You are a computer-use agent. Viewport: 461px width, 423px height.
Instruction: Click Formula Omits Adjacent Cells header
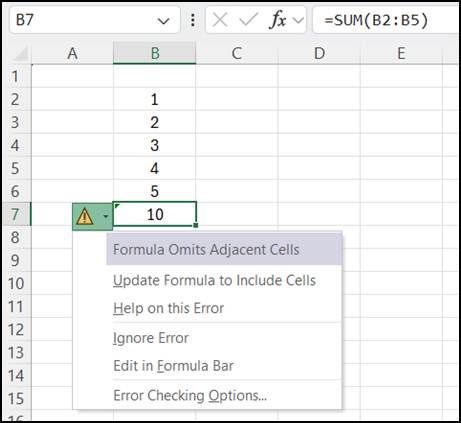pyautogui.click(x=224, y=250)
